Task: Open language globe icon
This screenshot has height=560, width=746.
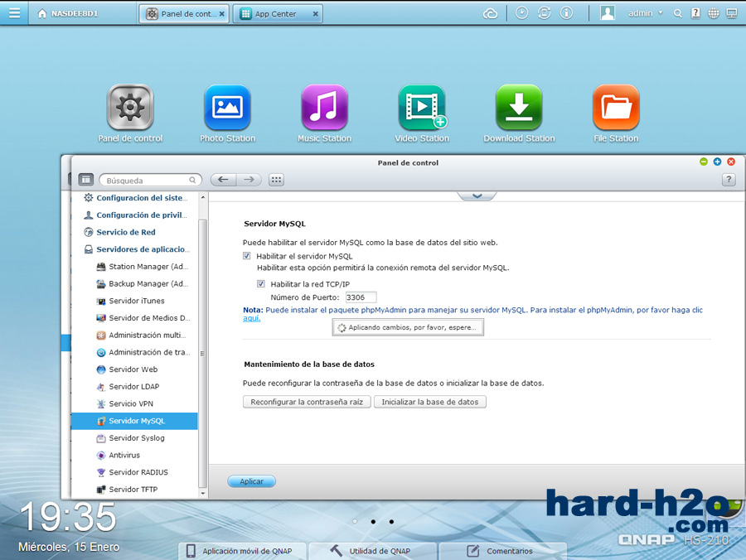Action: point(714,13)
